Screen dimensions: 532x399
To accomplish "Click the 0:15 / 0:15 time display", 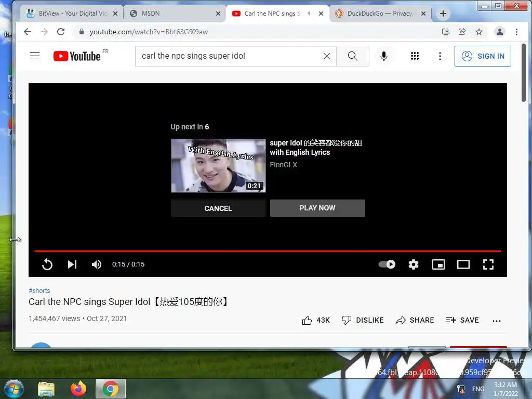I will point(128,264).
